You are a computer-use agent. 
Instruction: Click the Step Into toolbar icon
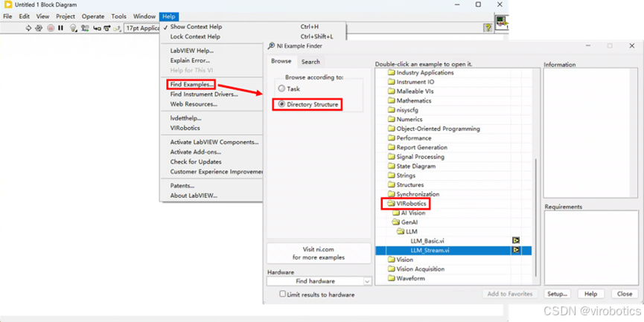click(x=98, y=28)
